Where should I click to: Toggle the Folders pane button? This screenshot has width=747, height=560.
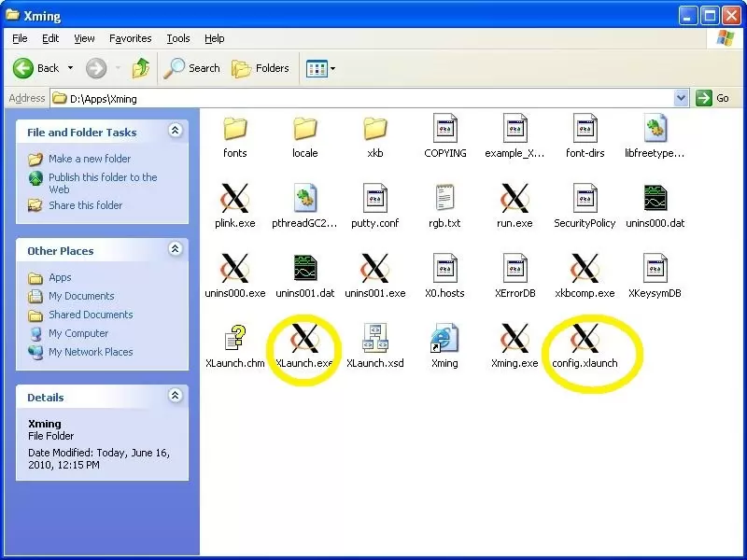[x=261, y=68]
